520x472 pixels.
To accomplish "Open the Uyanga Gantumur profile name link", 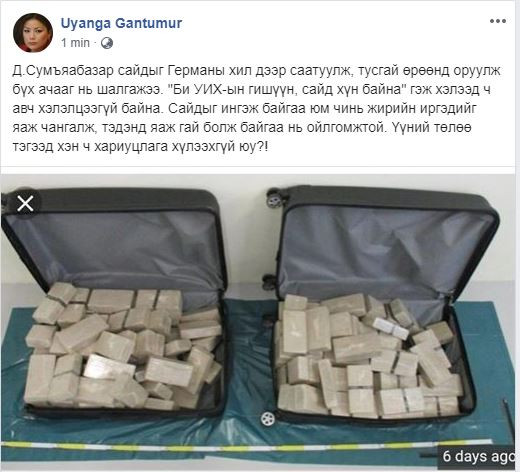I will (x=121, y=23).
